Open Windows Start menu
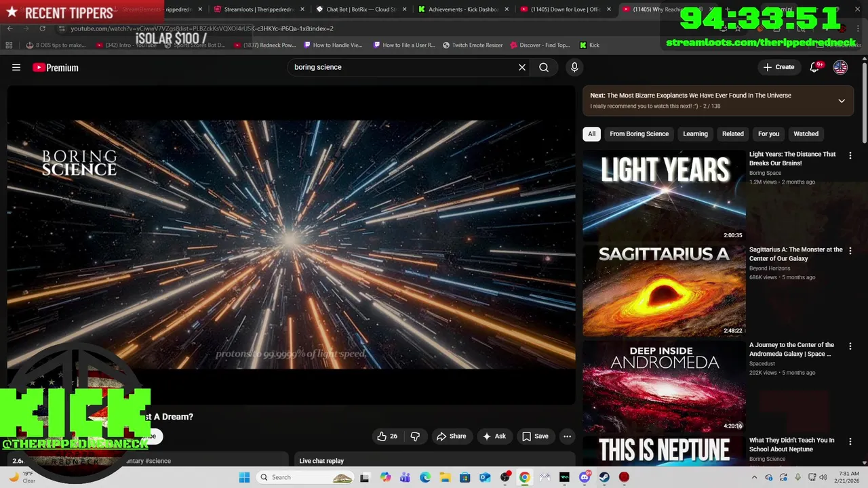868x488 pixels. click(244, 477)
